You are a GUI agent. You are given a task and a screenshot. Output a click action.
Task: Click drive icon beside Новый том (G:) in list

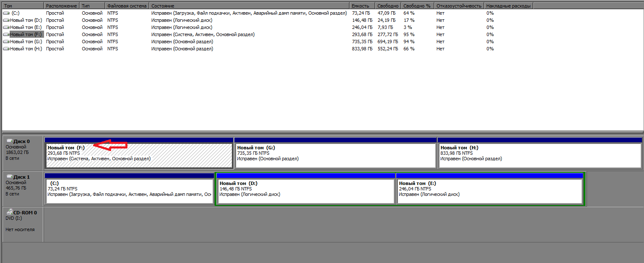pos(6,42)
